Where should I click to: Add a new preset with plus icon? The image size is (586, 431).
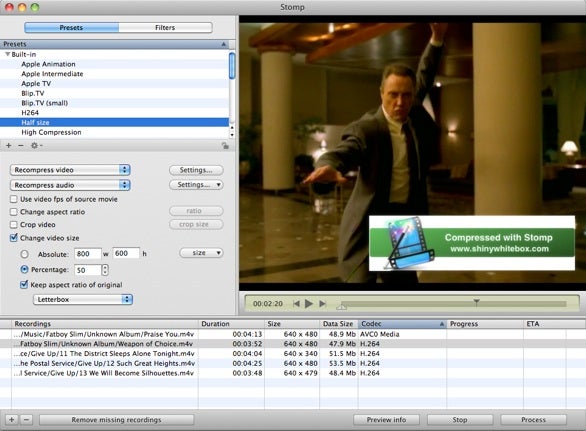click(x=9, y=145)
